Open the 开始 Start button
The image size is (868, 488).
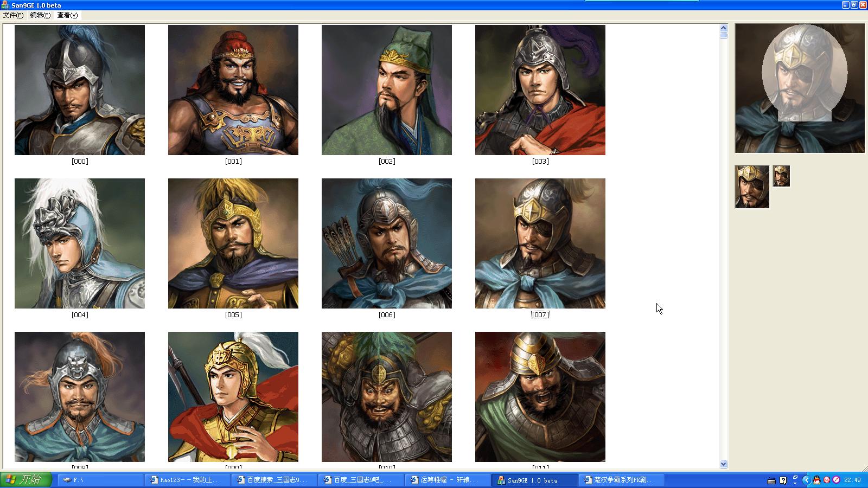26,480
